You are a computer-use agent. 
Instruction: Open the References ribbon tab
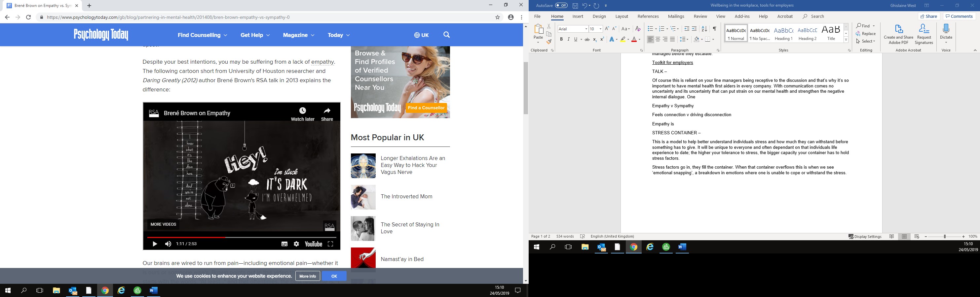click(x=648, y=16)
